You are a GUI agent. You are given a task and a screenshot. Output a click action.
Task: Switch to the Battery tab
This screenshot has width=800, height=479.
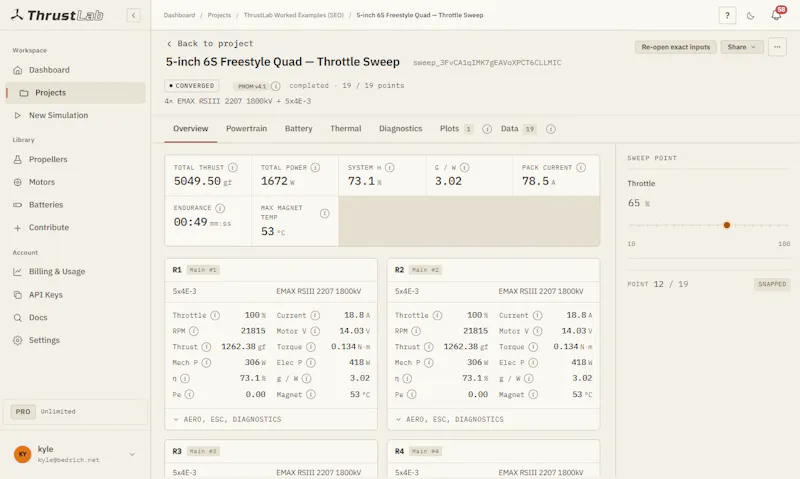pos(298,129)
